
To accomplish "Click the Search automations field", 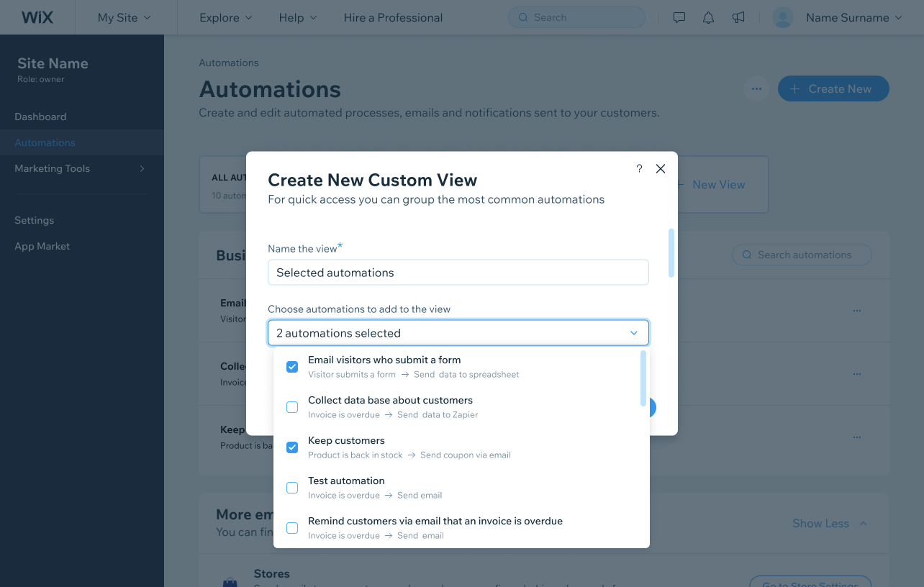I will (802, 255).
